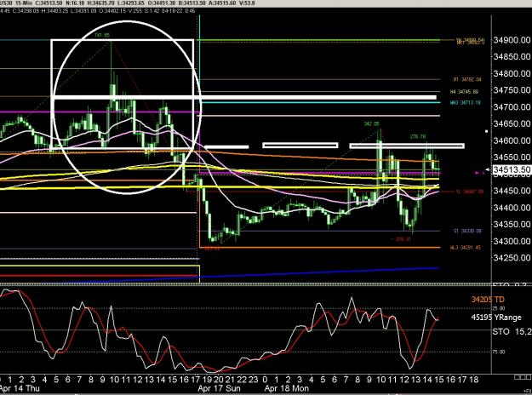The height and width of the screenshot is (395, 532).
Task: Click the 34900.00 price axis label
Action: click(512, 40)
